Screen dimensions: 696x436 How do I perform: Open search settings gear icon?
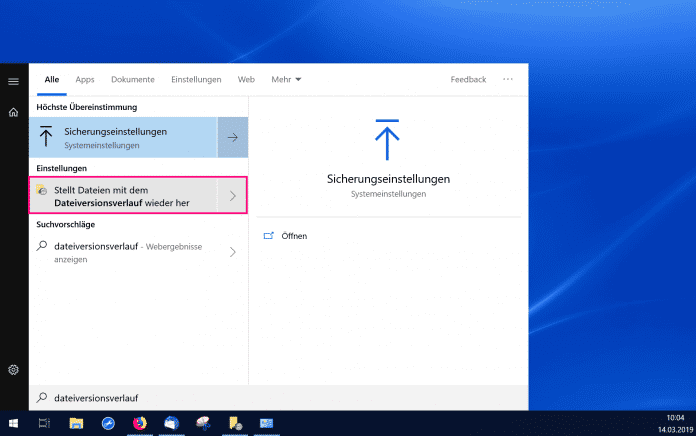coord(13,369)
